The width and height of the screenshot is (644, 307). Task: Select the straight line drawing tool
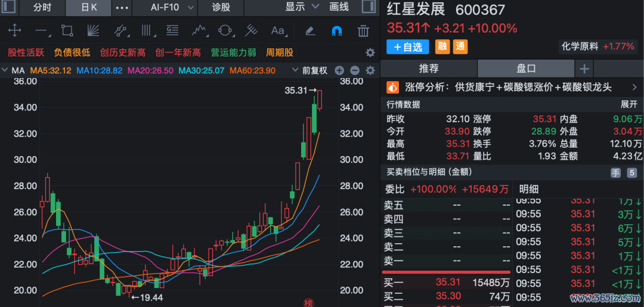[x=42, y=31]
